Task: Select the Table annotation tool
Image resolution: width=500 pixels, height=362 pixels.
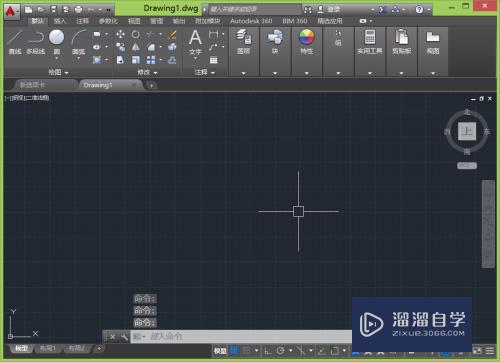Action: 213,60
